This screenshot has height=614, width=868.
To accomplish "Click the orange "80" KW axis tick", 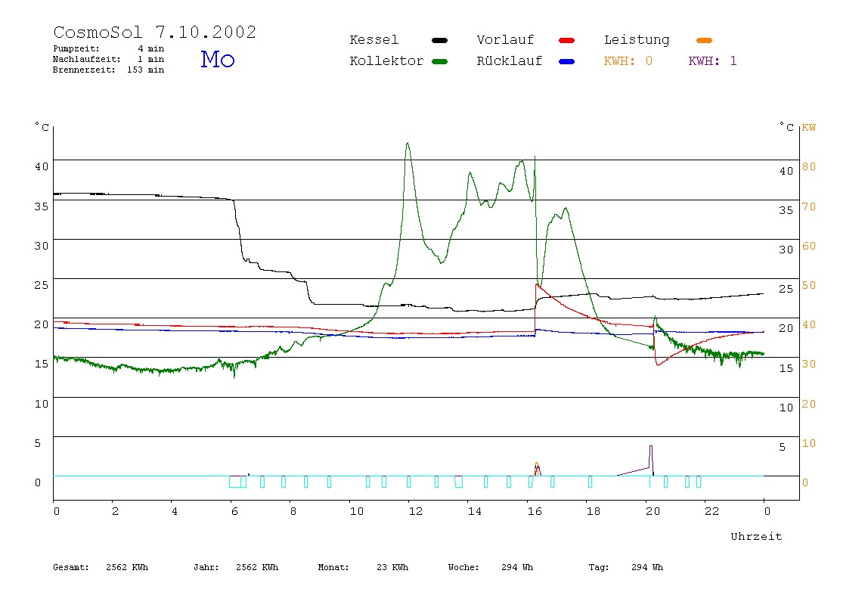I will pyautogui.click(x=809, y=166).
